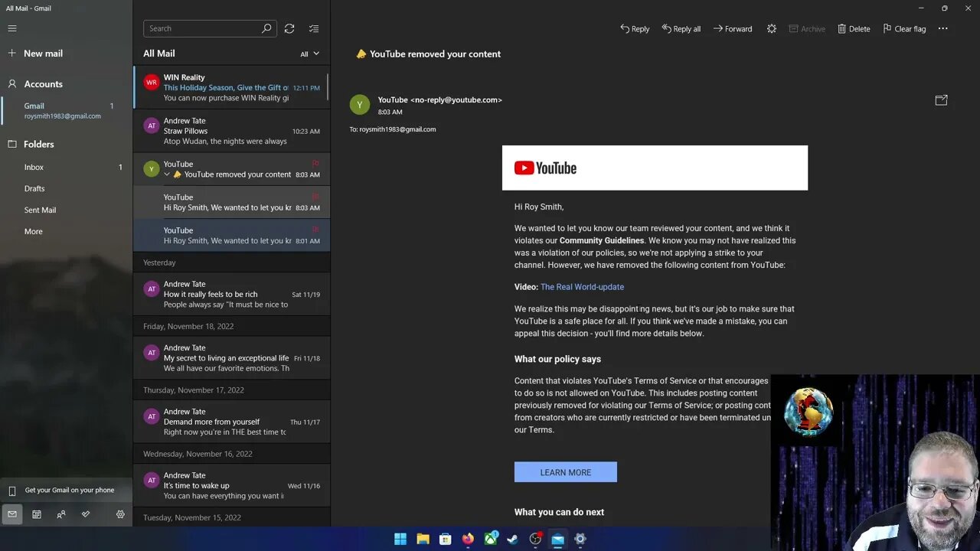This screenshot has height=551, width=980.
Task: Launch Firefox from taskbar
Action: pyautogui.click(x=468, y=539)
